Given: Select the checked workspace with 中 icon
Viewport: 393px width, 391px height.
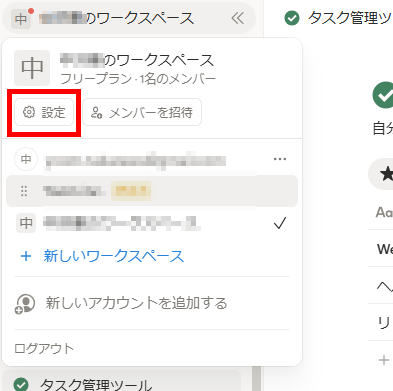Looking at the screenshot, I should pos(152,223).
